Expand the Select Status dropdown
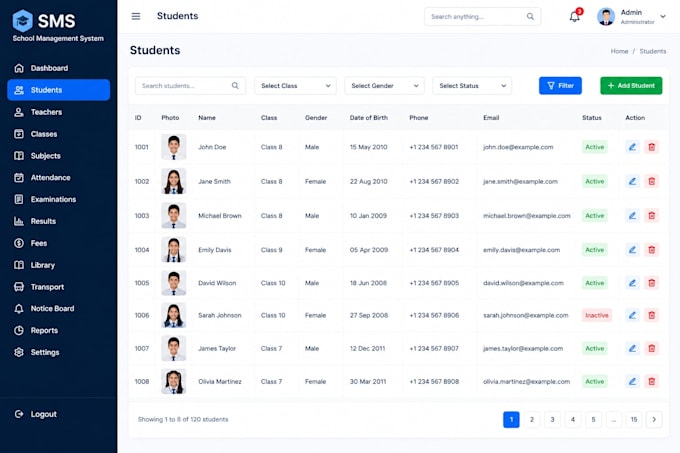680x453 pixels. 472,86
